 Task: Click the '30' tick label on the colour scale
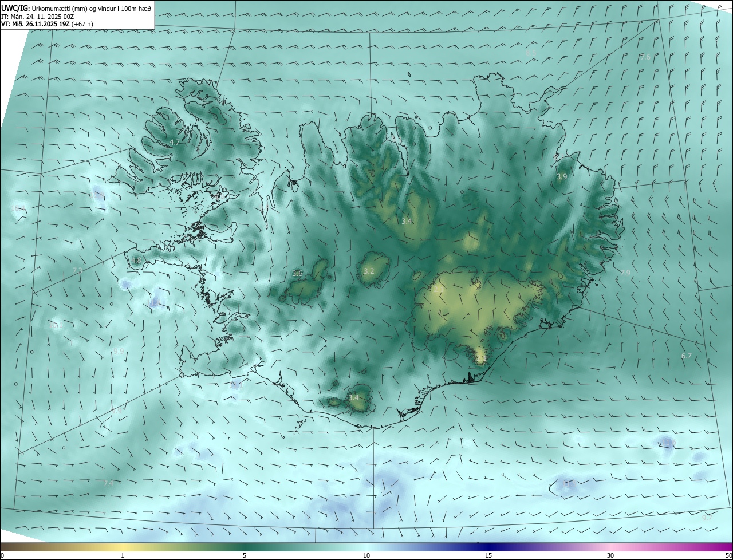pos(610,555)
